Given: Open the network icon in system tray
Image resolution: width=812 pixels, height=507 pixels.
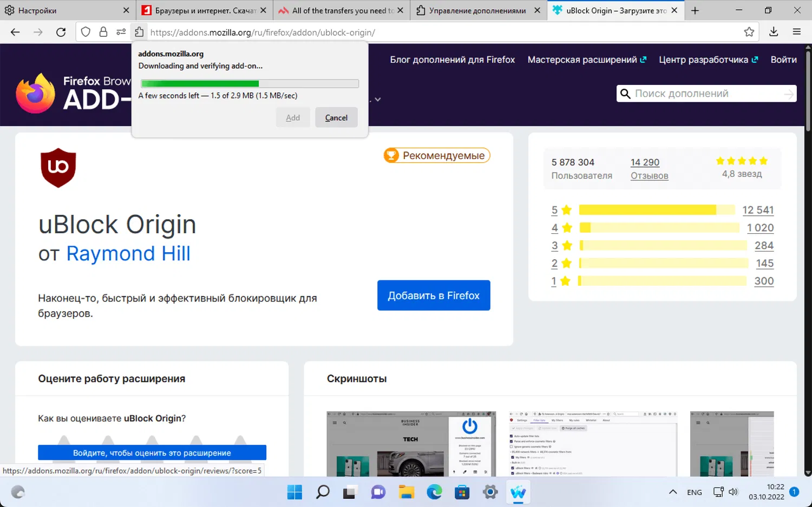Looking at the screenshot, I should point(718,492).
